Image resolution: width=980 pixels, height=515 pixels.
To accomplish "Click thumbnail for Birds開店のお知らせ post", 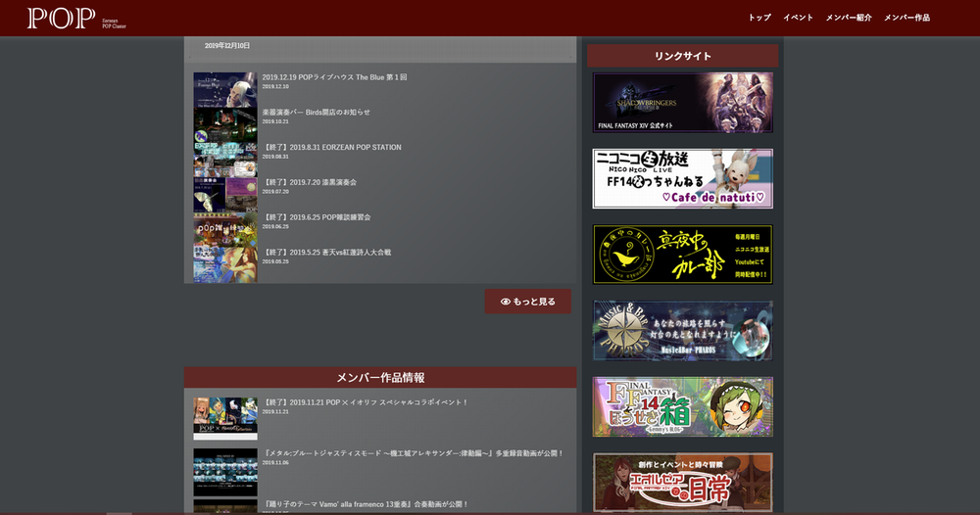I will (225, 125).
